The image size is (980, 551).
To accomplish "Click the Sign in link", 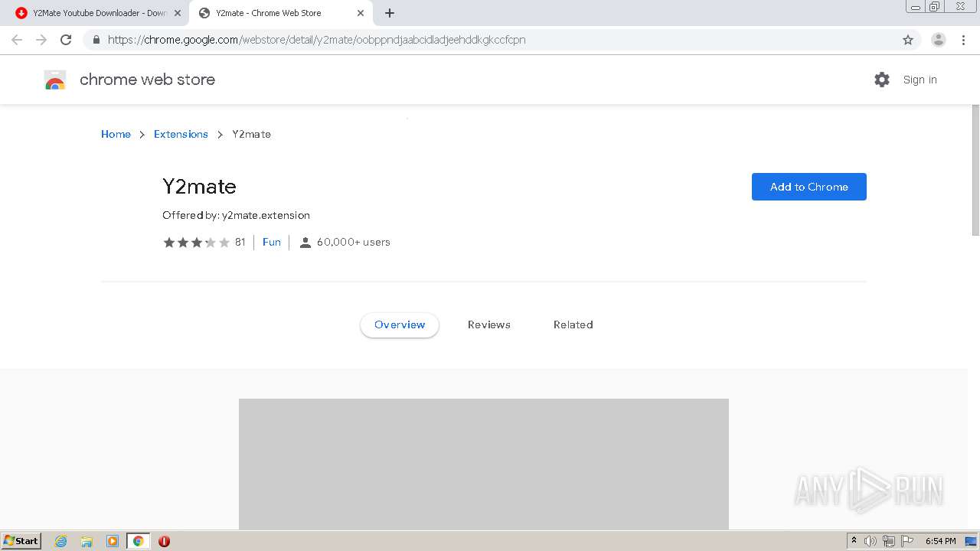I will coord(920,80).
